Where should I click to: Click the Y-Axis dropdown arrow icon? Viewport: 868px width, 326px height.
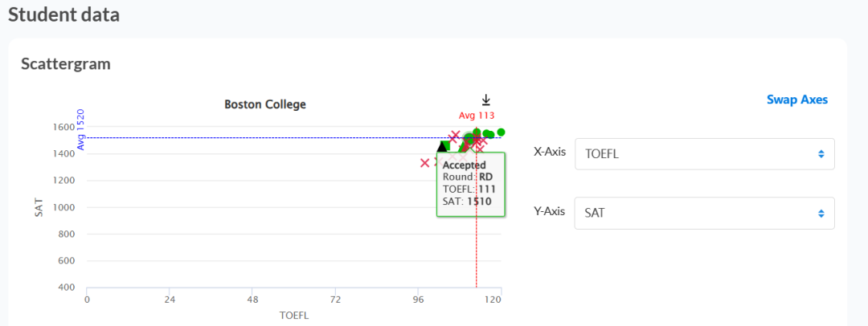pos(821,213)
